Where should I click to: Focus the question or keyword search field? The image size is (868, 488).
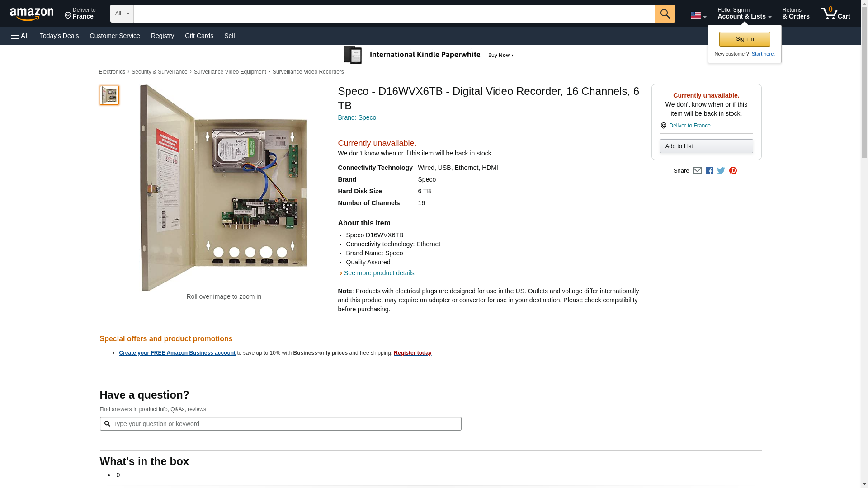(x=280, y=424)
